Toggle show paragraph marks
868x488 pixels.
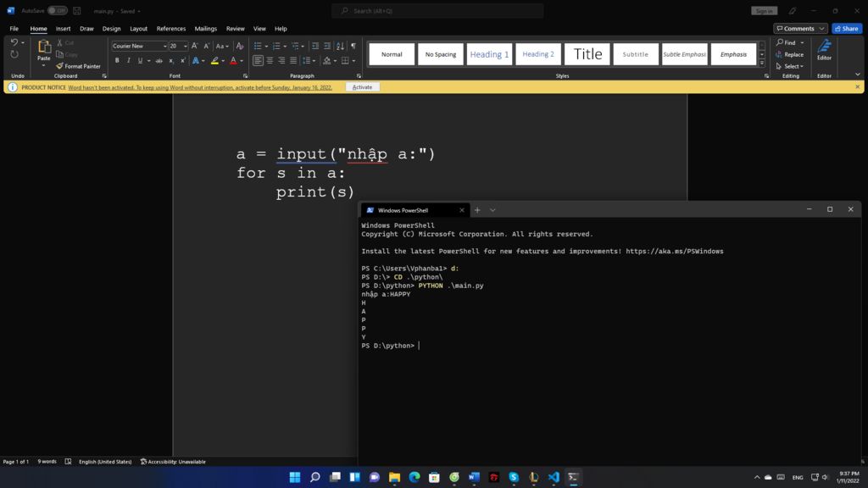click(x=353, y=46)
